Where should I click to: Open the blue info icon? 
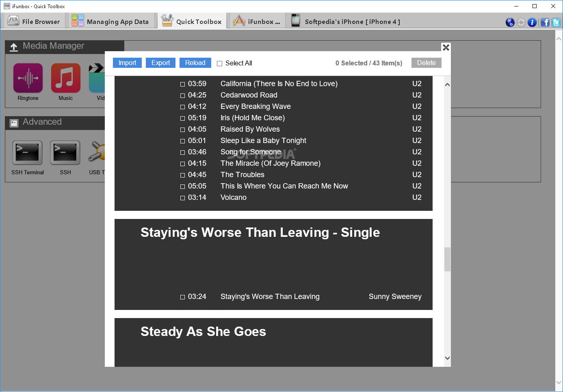[532, 22]
